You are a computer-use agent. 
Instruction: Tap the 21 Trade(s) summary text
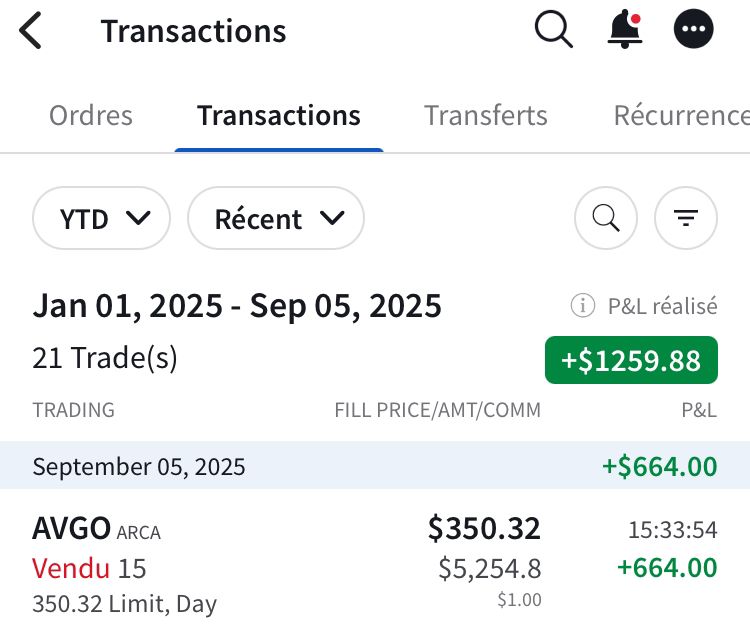[x=104, y=357]
